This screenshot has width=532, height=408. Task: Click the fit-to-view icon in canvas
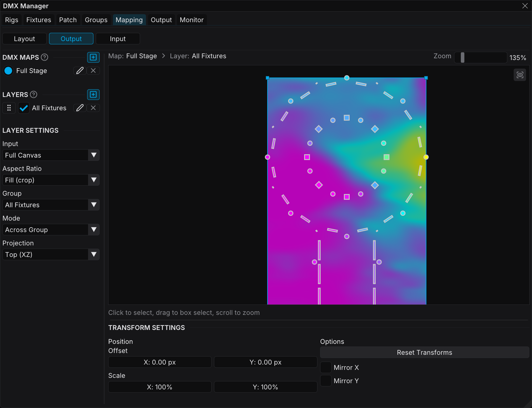click(x=520, y=75)
